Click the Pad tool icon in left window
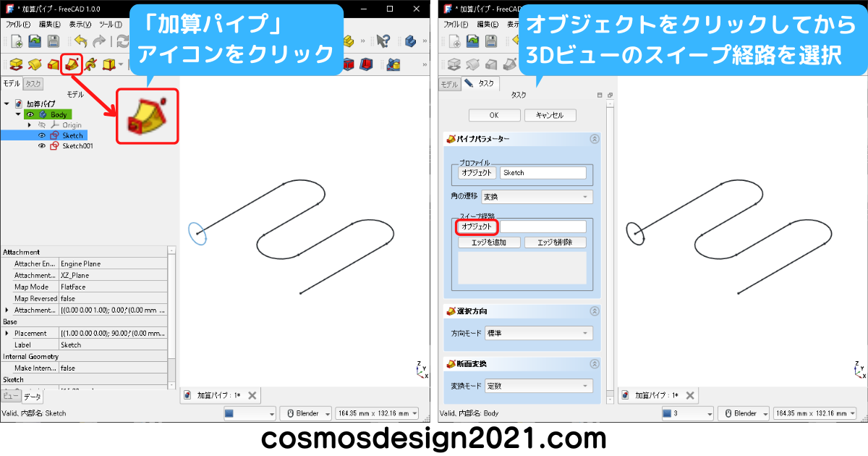Screen dimensions: 868x456 tap(16, 64)
